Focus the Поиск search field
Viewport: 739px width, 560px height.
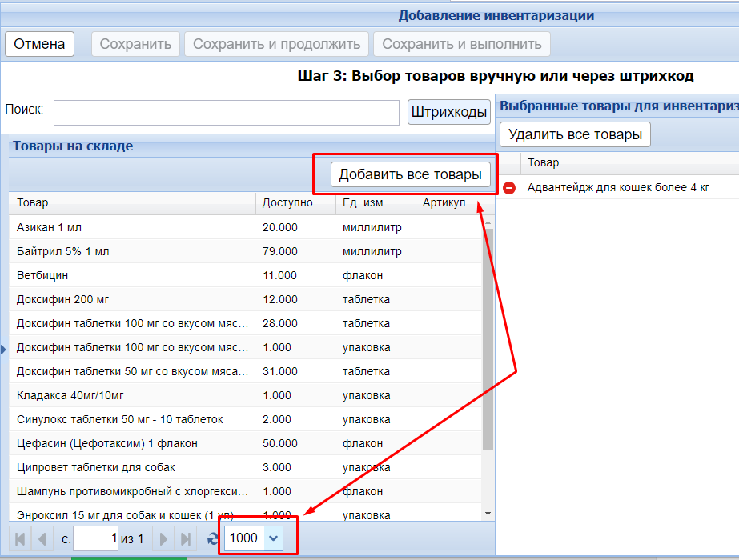226,113
